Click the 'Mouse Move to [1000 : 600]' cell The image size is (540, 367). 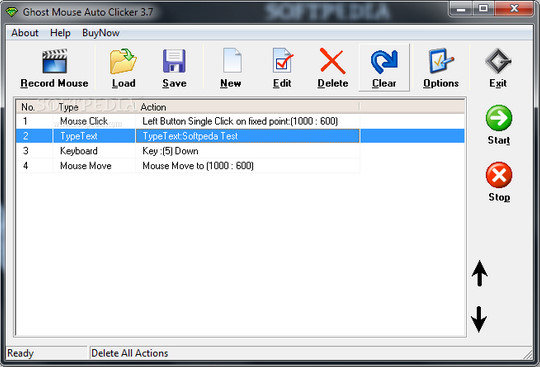click(247, 166)
